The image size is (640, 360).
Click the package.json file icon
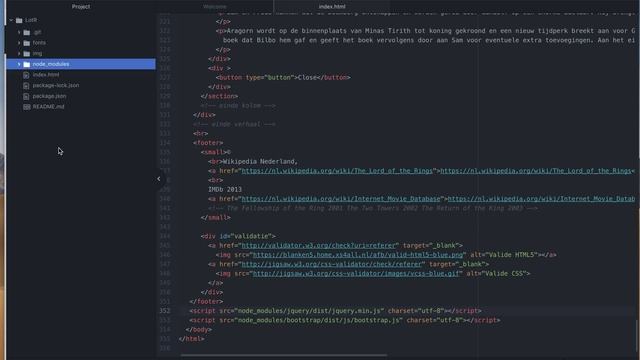(x=26, y=96)
